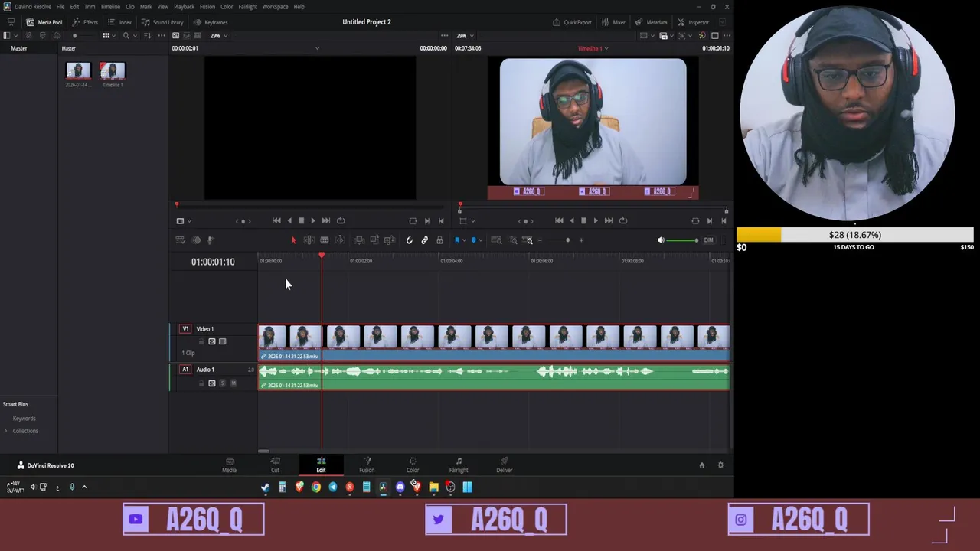Click the search icon in Media Pool

coord(126,35)
